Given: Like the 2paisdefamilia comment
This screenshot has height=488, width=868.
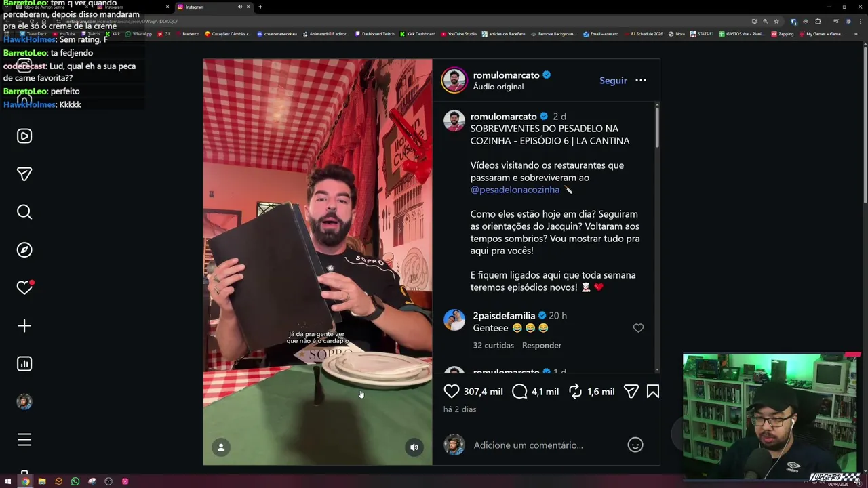Looking at the screenshot, I should click(x=638, y=328).
